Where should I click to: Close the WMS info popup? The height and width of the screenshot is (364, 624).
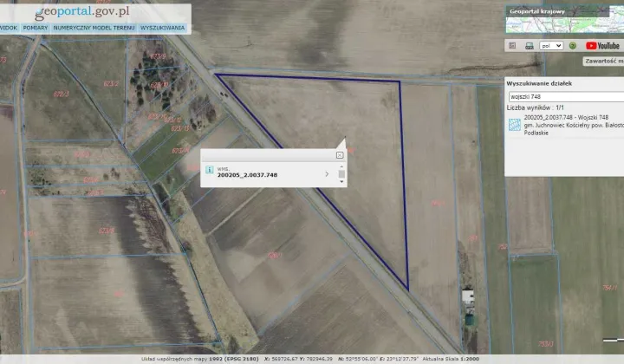pos(340,155)
